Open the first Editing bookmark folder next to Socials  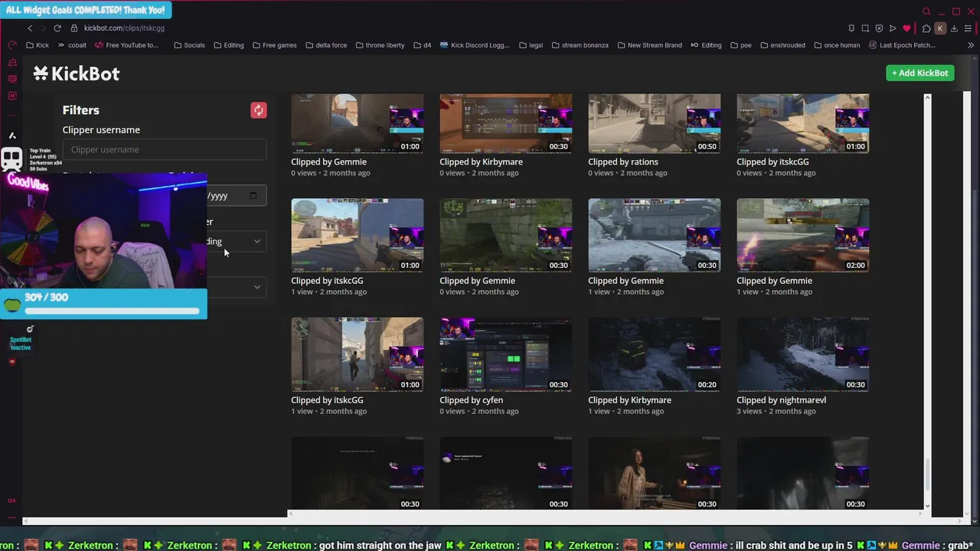coord(228,45)
